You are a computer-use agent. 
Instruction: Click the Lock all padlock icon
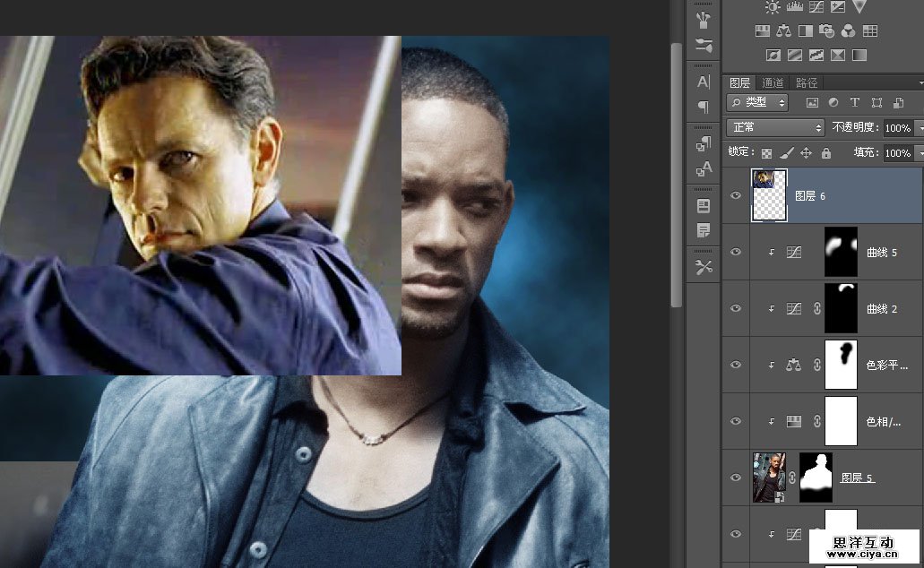[x=825, y=153]
